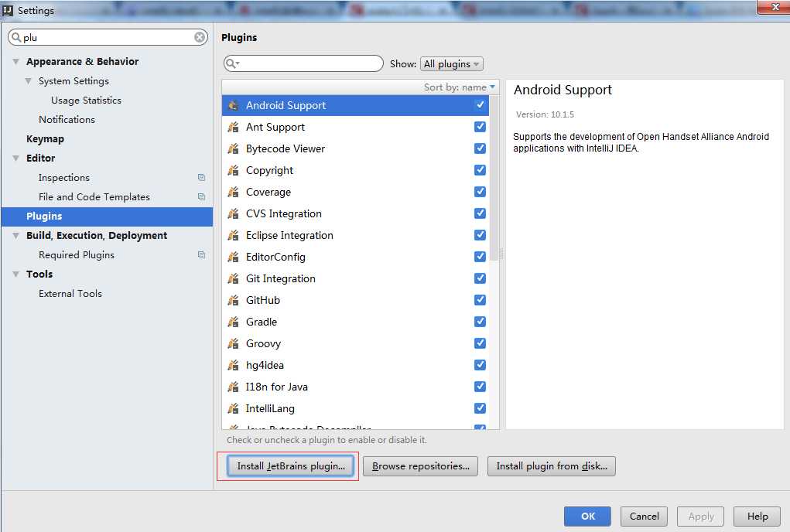Open the External Tools settings
Screen dimensions: 790x532
pos(70,293)
